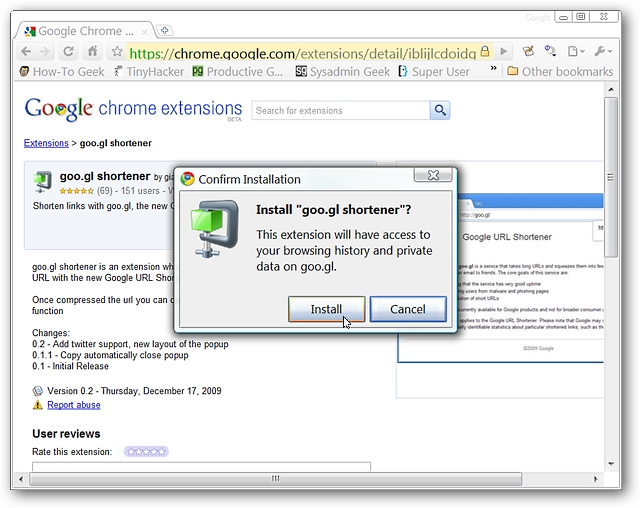Image resolution: width=640 pixels, height=508 pixels.
Task: Open the page control menu
Action: point(576,51)
